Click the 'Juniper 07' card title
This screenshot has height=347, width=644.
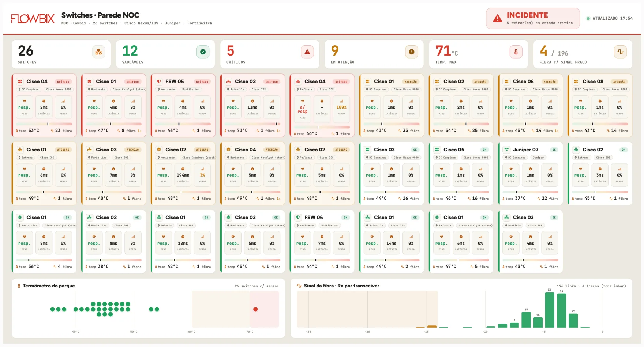click(525, 150)
